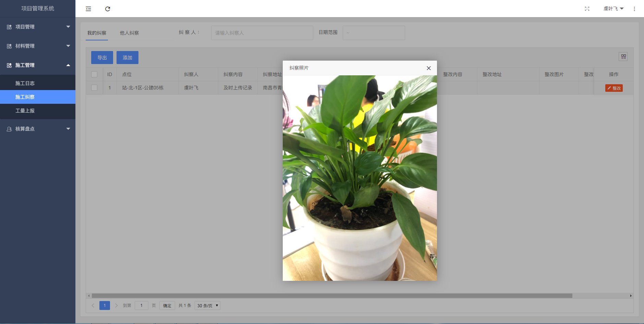The image size is (644, 324).
Task: Open the column filter grid icon
Action: point(623,57)
